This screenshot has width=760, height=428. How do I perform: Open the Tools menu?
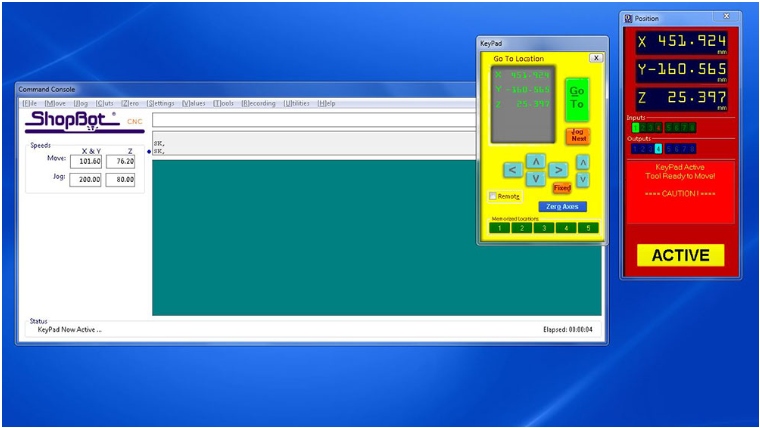[223, 103]
